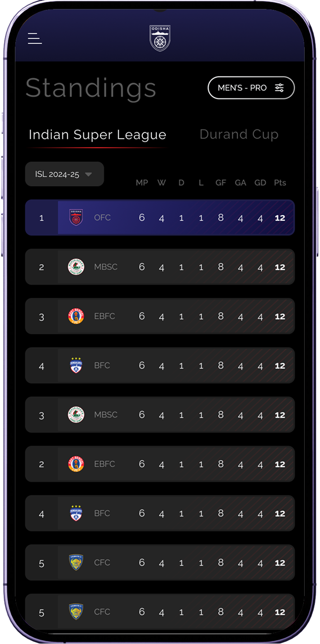
Task: Select the Indian Super League tab
Action: pos(98,134)
